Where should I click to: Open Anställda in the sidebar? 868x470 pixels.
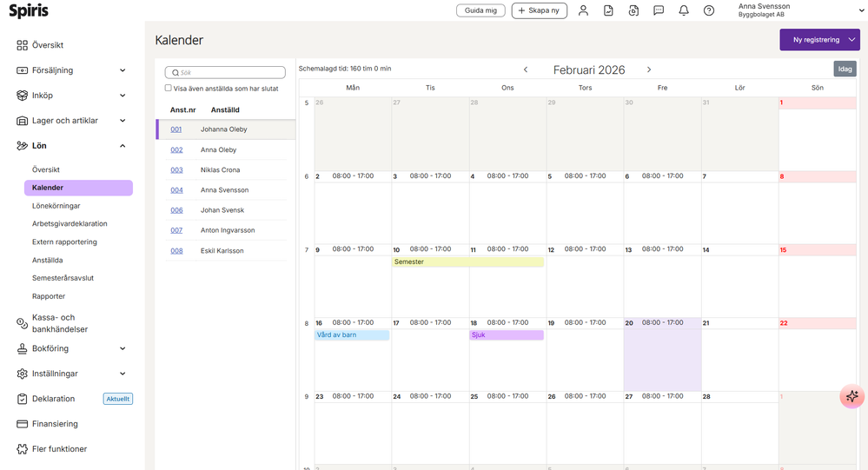(x=47, y=260)
